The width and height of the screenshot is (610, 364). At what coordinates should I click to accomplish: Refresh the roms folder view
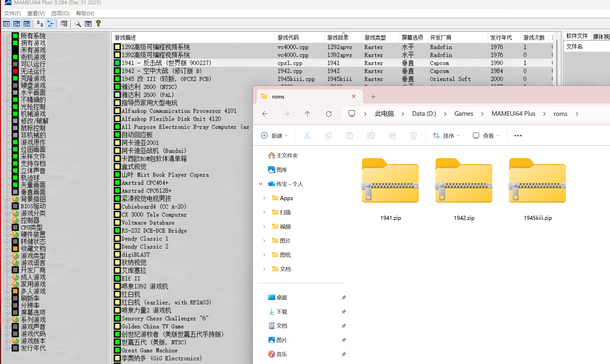[x=329, y=113]
